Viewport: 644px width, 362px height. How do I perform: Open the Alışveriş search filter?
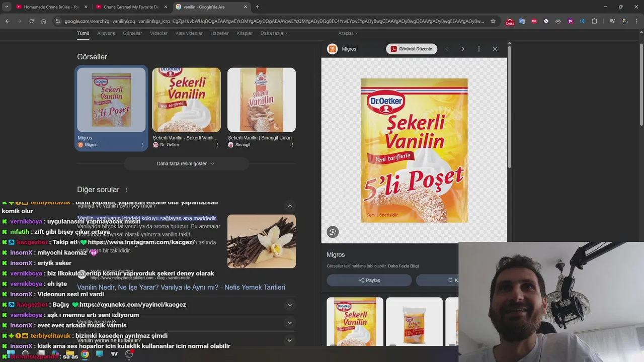pyautogui.click(x=106, y=33)
